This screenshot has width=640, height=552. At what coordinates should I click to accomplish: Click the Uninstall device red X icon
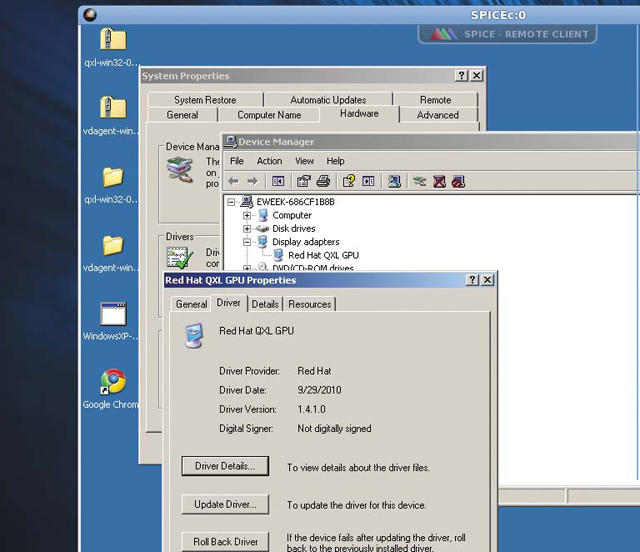[x=439, y=181]
